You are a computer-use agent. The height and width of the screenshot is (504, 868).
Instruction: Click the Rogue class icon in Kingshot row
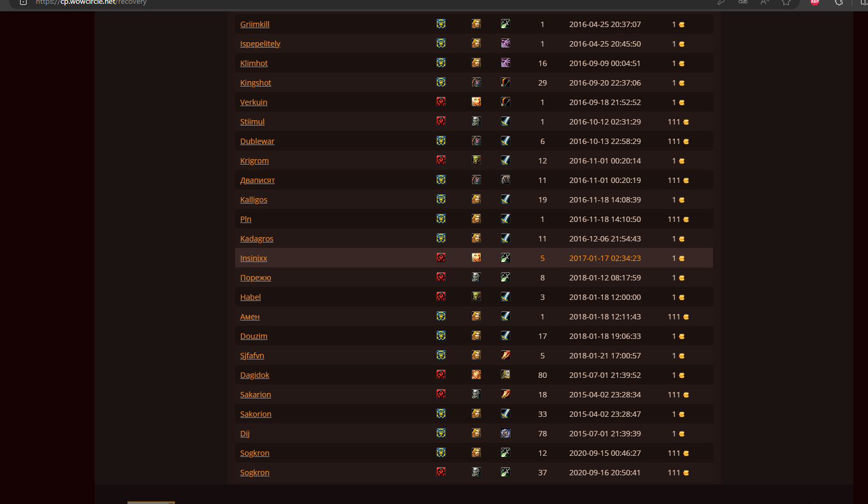[506, 82]
